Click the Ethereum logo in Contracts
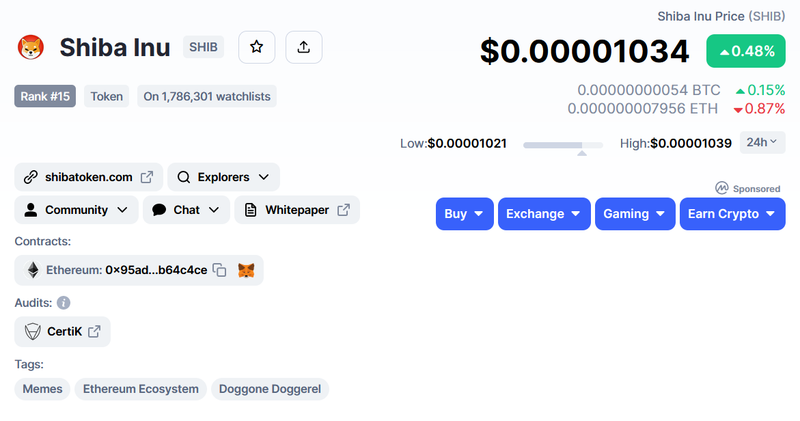Screen dimensions: 800x421 tap(33, 270)
